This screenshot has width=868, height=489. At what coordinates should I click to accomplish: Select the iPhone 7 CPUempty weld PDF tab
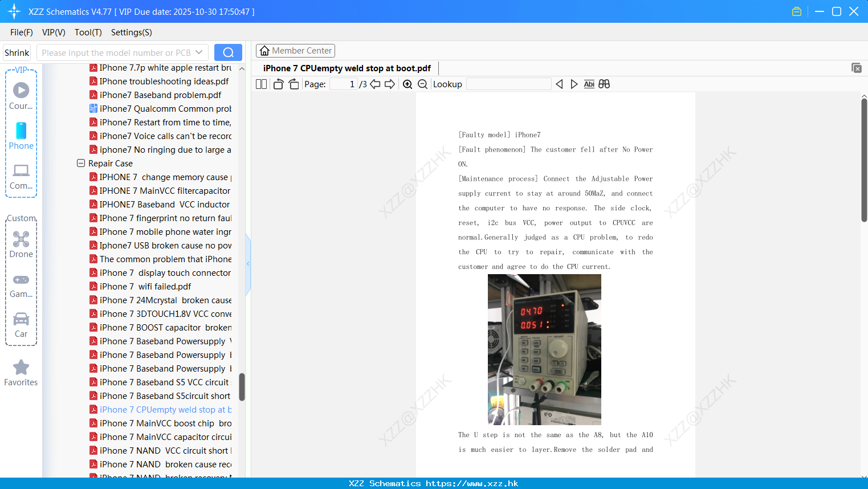(347, 68)
